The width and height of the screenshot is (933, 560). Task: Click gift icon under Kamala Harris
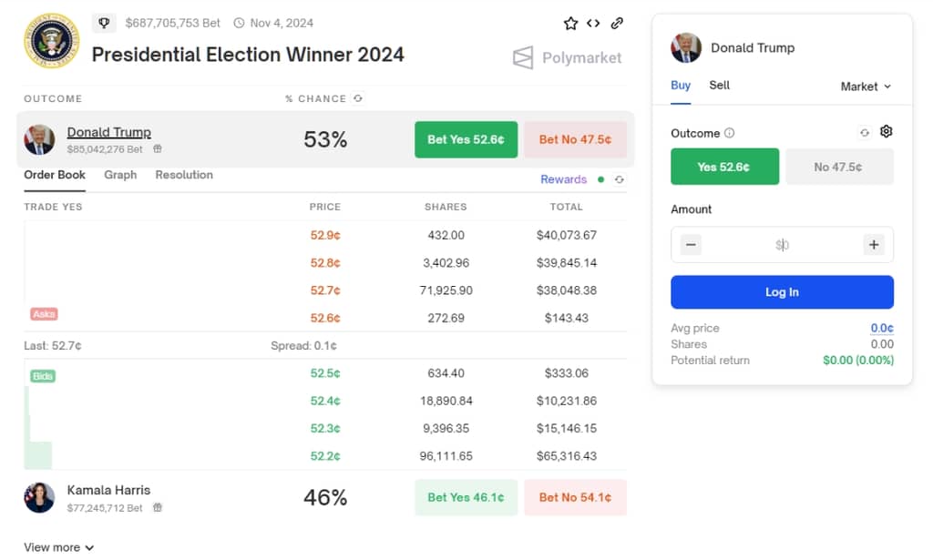pyautogui.click(x=157, y=507)
